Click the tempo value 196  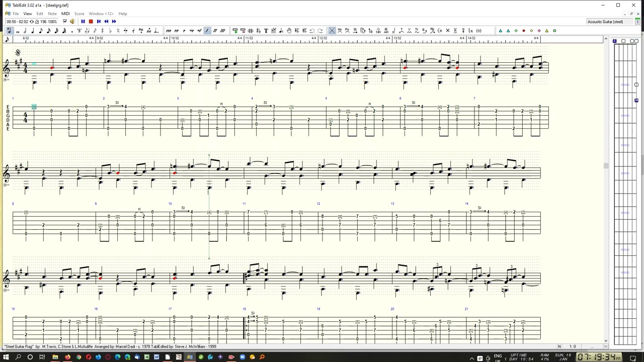pos(44,22)
